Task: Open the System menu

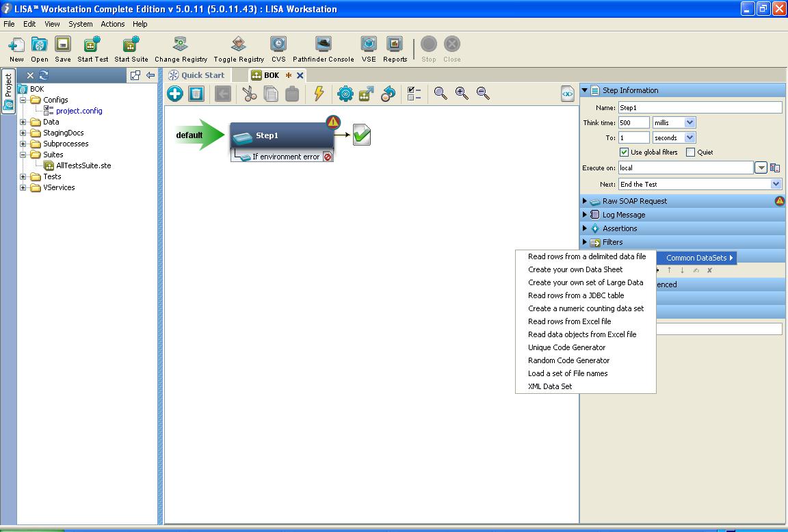Action: pos(81,24)
